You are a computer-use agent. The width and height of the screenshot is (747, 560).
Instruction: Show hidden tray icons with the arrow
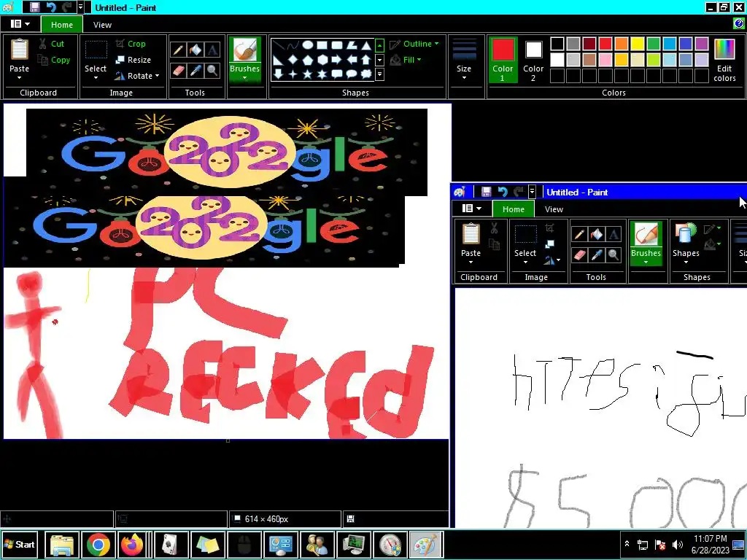627,544
